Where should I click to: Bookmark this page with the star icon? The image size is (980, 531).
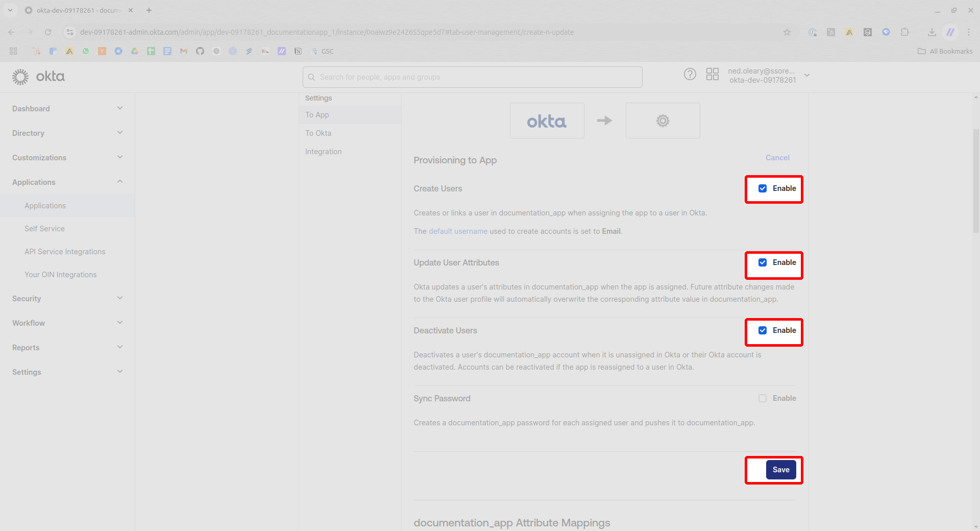point(787,32)
